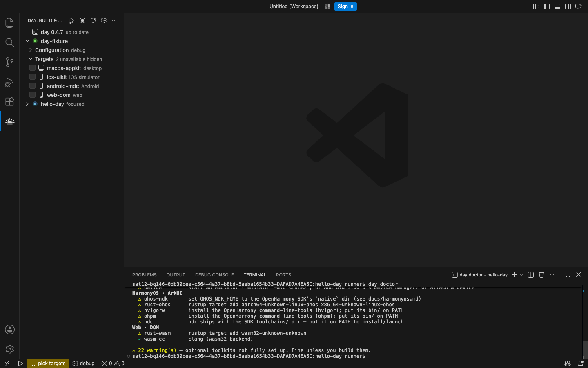The width and height of the screenshot is (588, 368).
Task: Stop the Day build
Action: coord(82,20)
